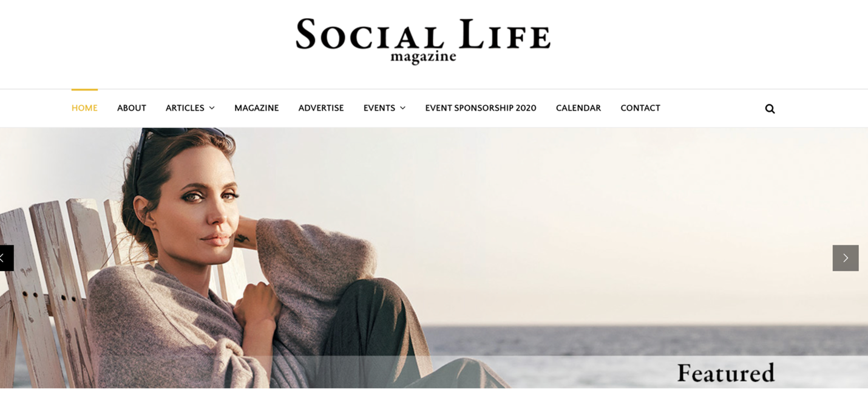Viewport: 868px width, 395px height.
Task: Open the Articles menu label
Action: pyautogui.click(x=185, y=108)
